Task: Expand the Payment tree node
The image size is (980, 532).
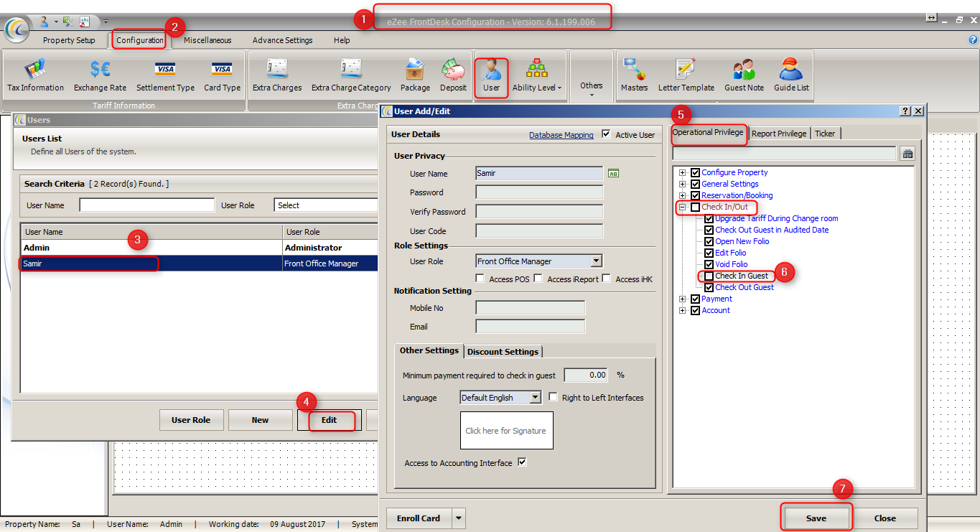Action: click(x=683, y=299)
